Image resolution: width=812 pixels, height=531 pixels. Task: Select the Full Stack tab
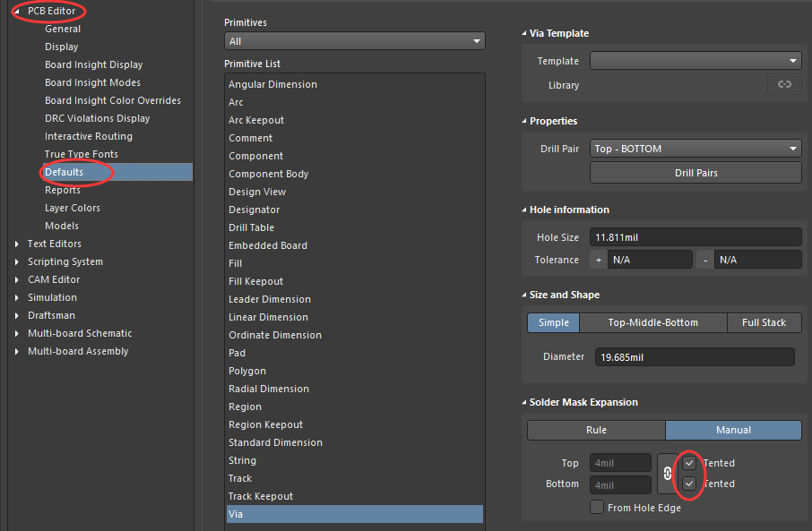click(764, 322)
